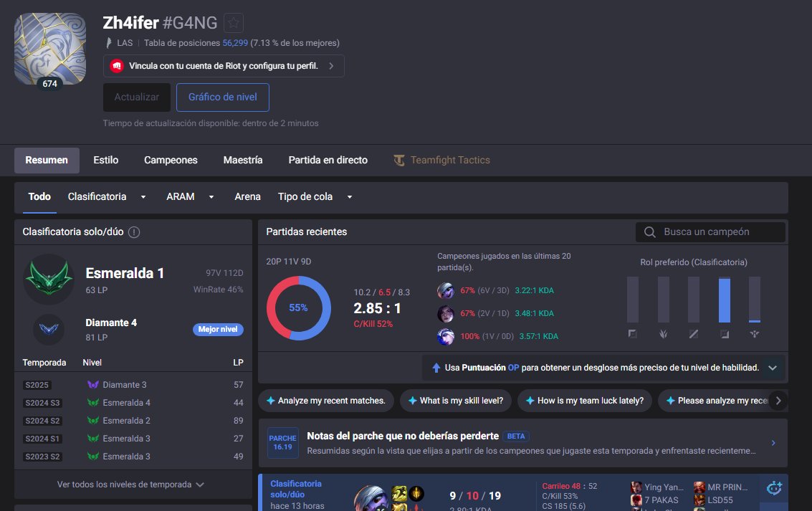Click the S2025 Diamante 3 tier icon
The image size is (812, 511).
point(93,385)
